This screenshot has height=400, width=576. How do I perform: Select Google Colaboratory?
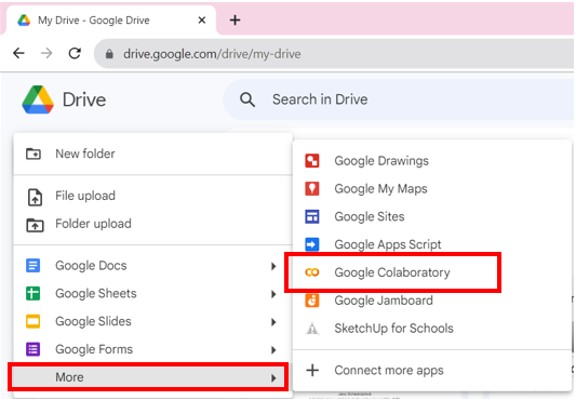click(x=432, y=272)
